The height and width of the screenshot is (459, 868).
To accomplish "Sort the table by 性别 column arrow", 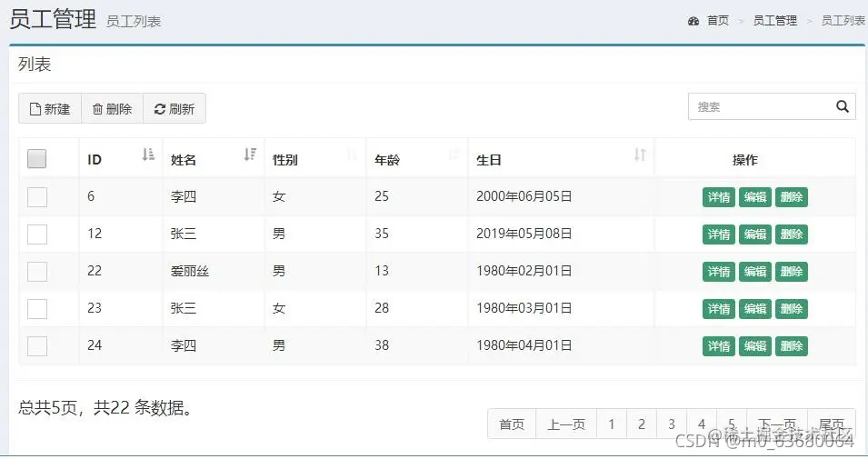I will pyautogui.click(x=352, y=155).
